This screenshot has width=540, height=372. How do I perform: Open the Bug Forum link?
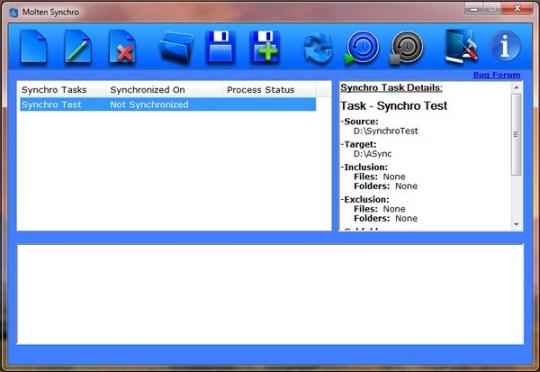(x=497, y=75)
